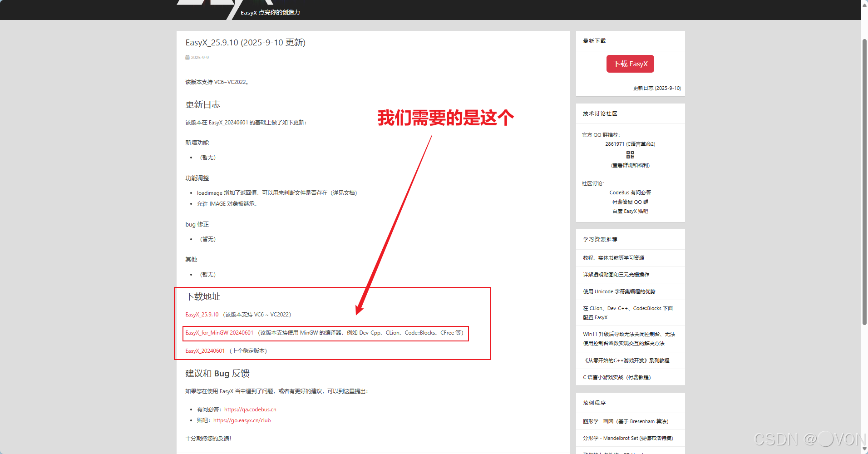
Task: Open the Win11 升级后导致无法关闭控制台 article
Action: coord(629,339)
